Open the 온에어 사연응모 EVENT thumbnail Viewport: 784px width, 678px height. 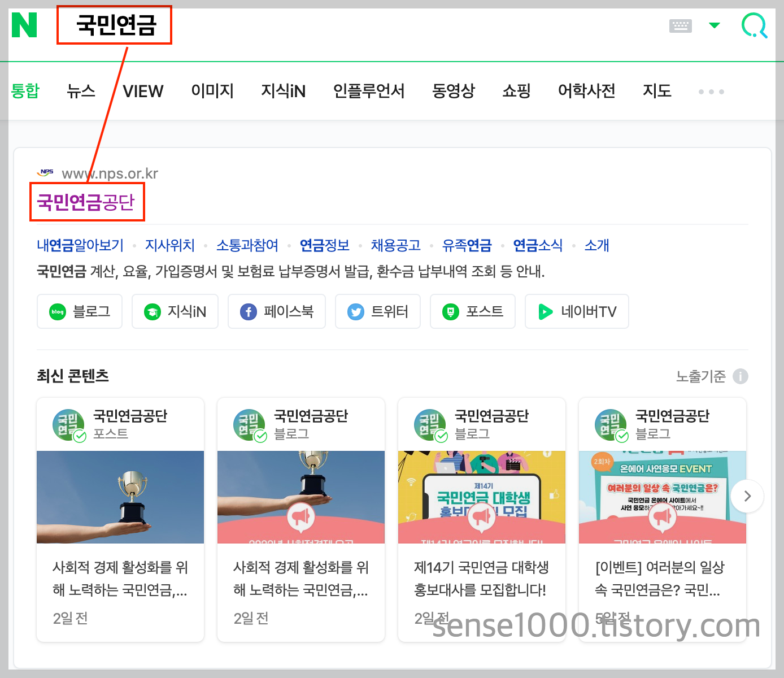[663, 497]
